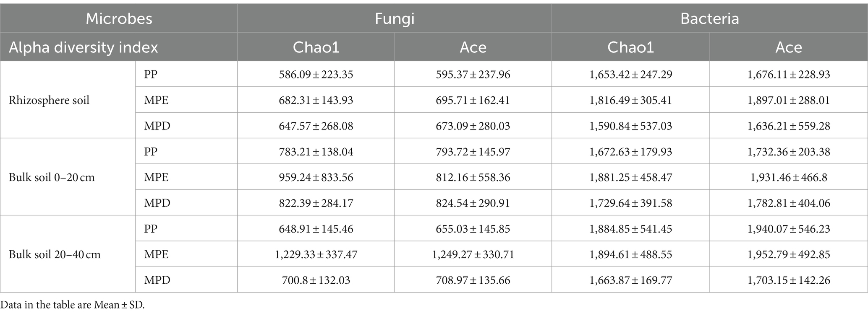This screenshot has height=316, width=868.
Task: Click the value 586.09 ± 223.35
Action: click(316, 74)
